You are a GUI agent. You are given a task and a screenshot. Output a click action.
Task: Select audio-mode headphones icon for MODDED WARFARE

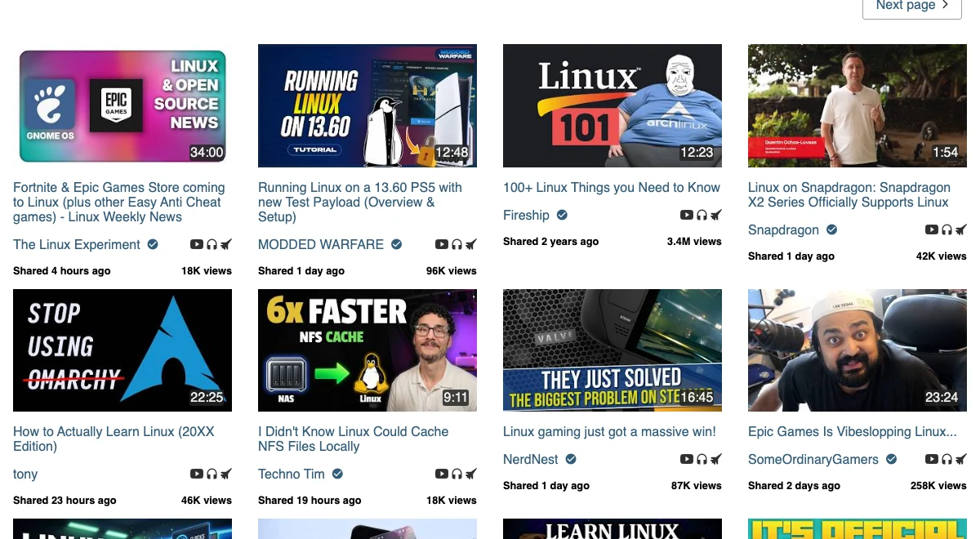[457, 244]
